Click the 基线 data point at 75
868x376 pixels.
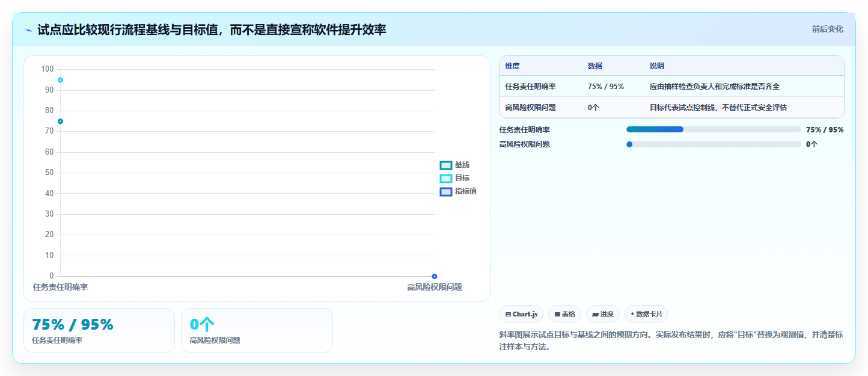pyautogui.click(x=60, y=122)
